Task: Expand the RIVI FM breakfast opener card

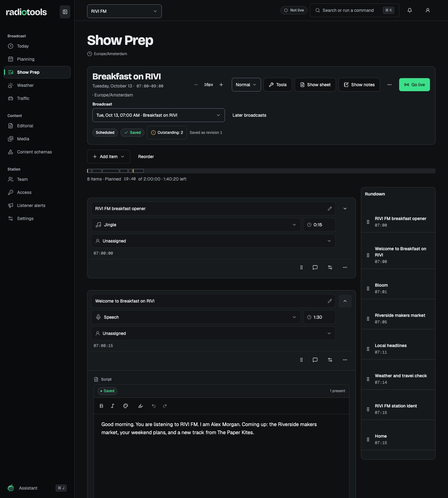Action: 345,209
